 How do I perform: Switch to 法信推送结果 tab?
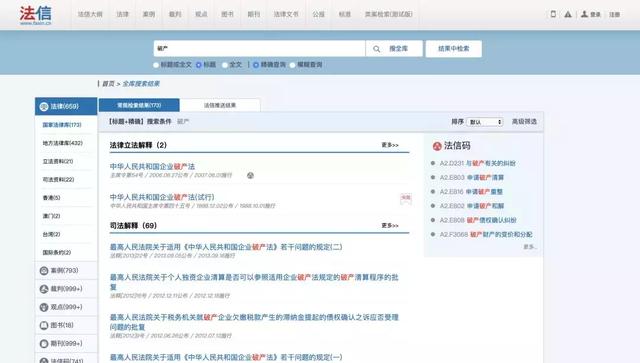pos(220,105)
